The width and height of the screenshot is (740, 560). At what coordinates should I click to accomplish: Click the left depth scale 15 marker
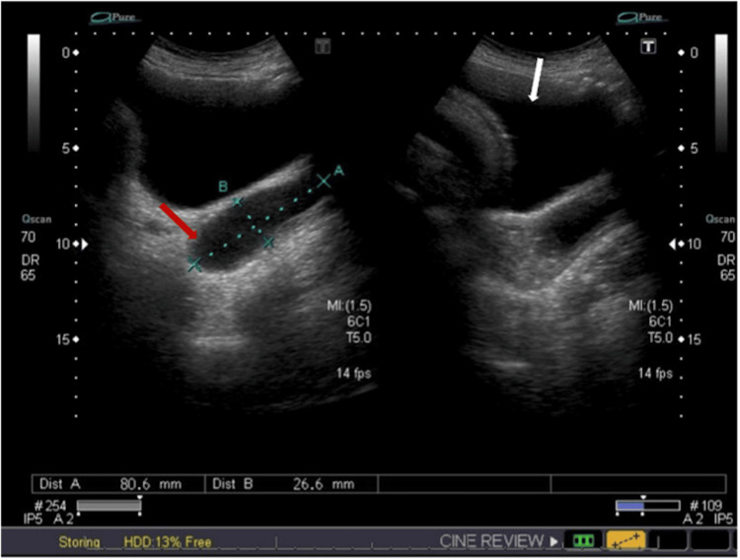[x=67, y=339]
